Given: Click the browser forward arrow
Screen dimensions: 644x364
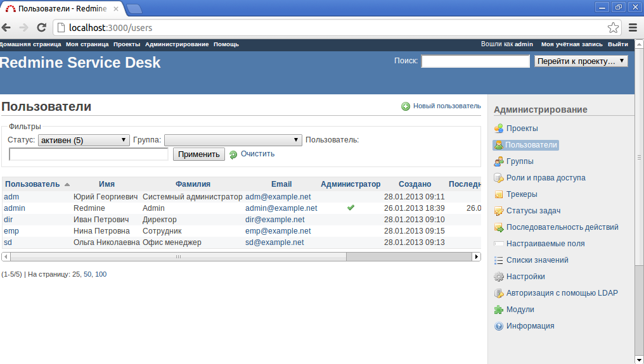Looking at the screenshot, I should [24, 27].
